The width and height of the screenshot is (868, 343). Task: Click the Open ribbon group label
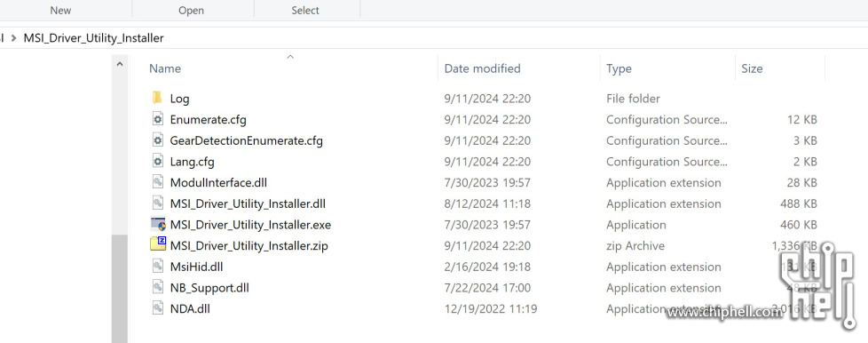(191, 10)
